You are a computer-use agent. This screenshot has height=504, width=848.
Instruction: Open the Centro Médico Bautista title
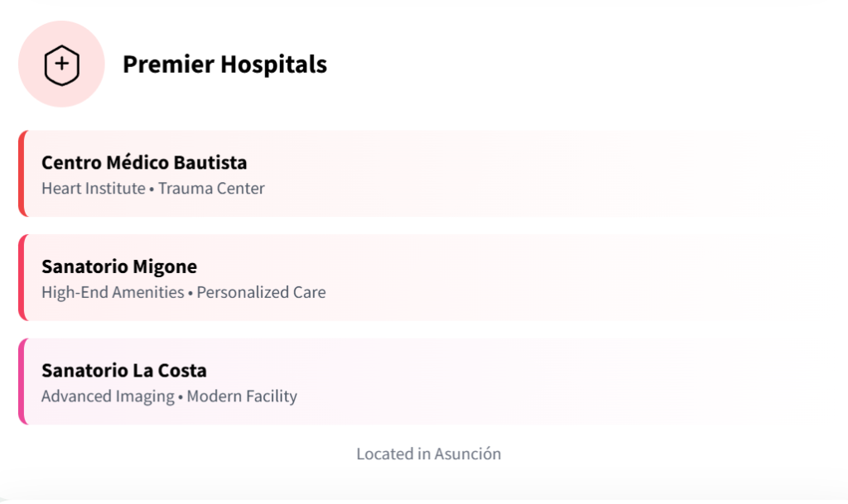[x=144, y=162]
